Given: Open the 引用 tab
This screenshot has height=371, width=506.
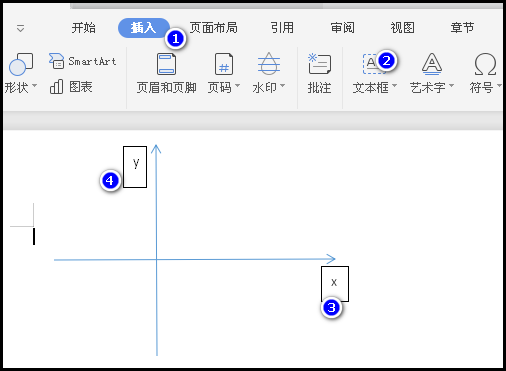Looking at the screenshot, I should click(x=282, y=28).
